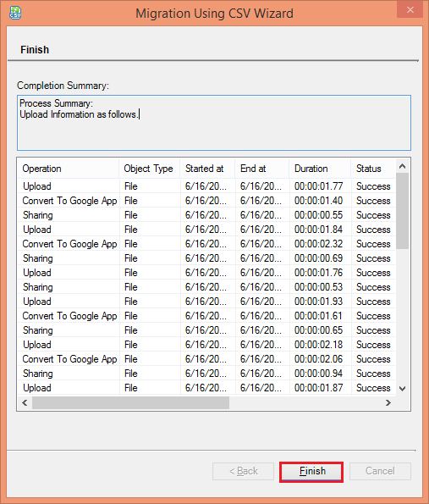The height and width of the screenshot is (504, 429).
Task: Click the Cancel button
Action: [380, 471]
